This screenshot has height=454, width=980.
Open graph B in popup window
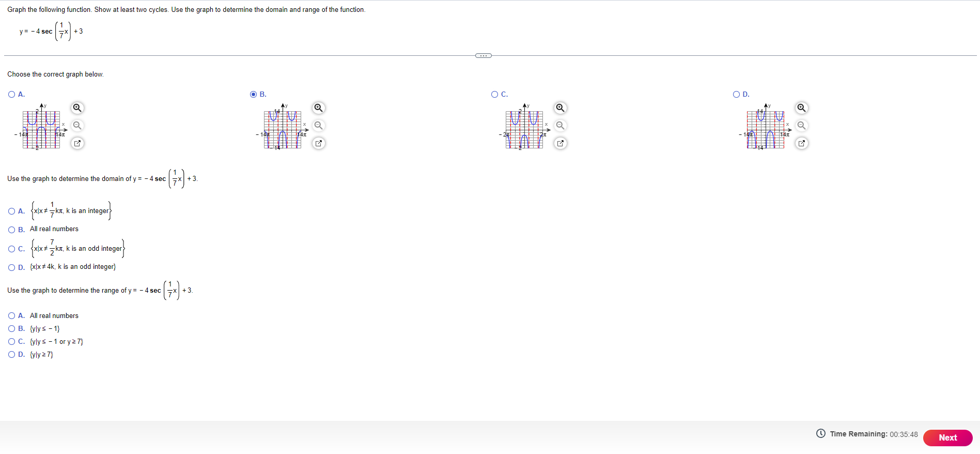click(x=319, y=143)
